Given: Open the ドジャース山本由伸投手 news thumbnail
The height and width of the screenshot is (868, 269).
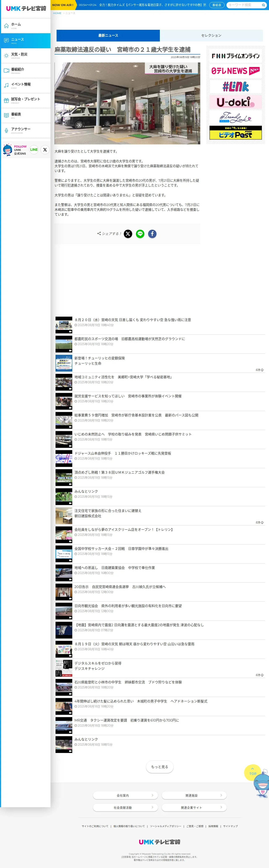Looking at the screenshot, I should tap(64, 458).
